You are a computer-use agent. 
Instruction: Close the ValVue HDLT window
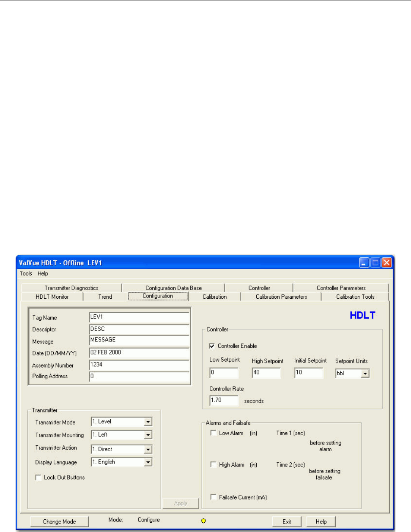point(386,263)
